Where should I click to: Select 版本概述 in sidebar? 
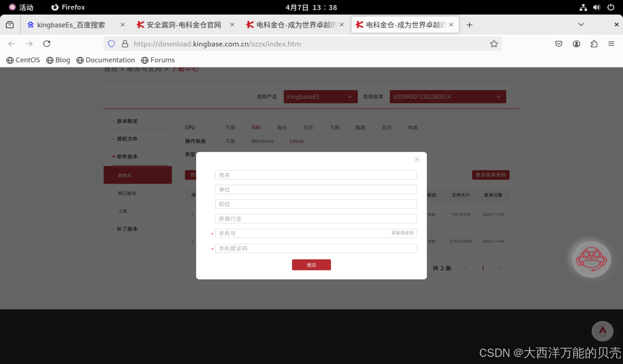(127, 121)
